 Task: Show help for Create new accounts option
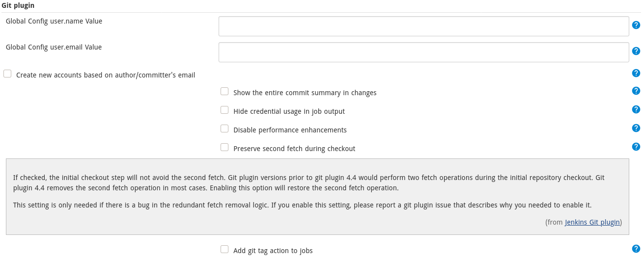[x=636, y=73]
